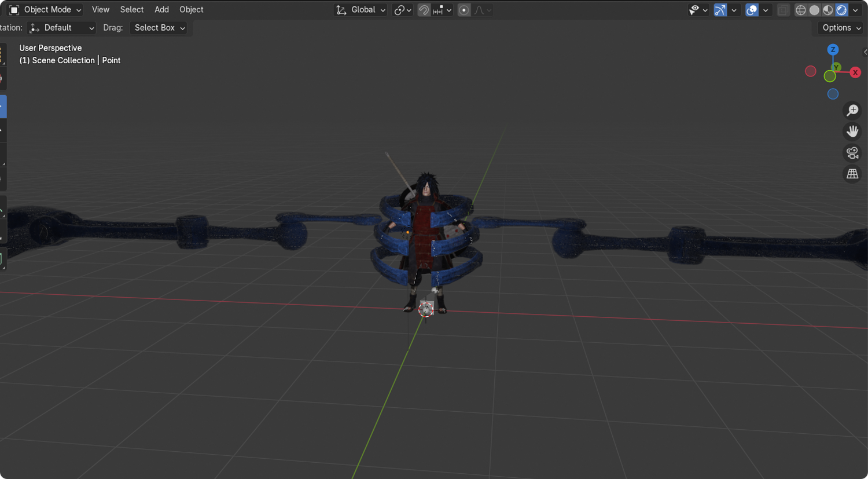Toggle perspective/orthographic with the grid icon

click(x=852, y=174)
